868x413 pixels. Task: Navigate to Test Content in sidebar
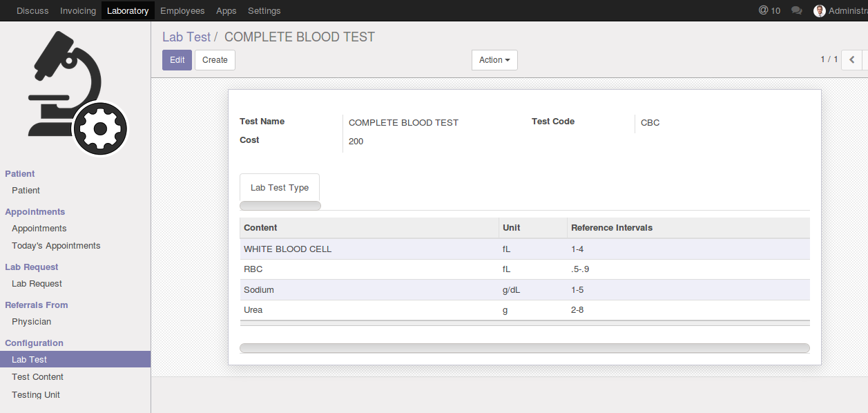(37, 377)
